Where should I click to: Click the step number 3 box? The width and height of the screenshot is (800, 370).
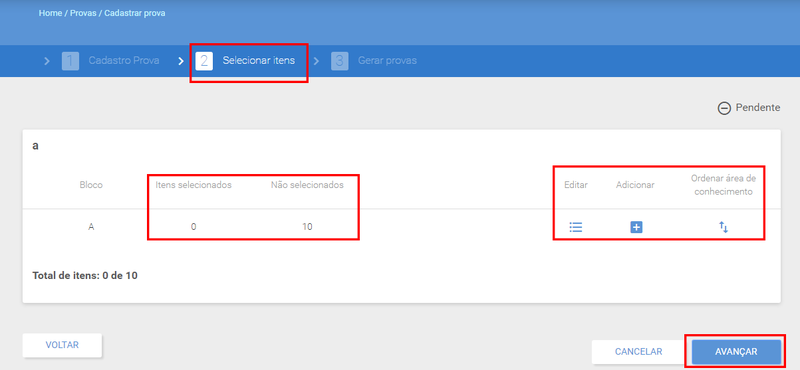coord(339,61)
